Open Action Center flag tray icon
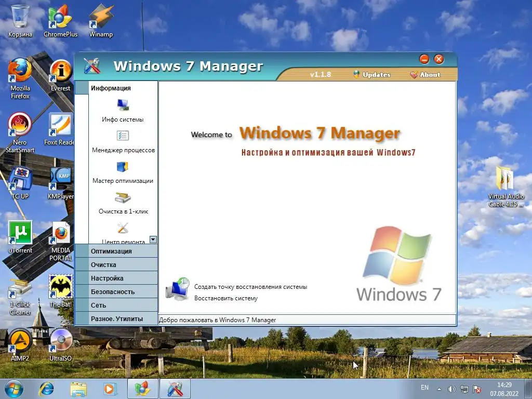 [477, 389]
